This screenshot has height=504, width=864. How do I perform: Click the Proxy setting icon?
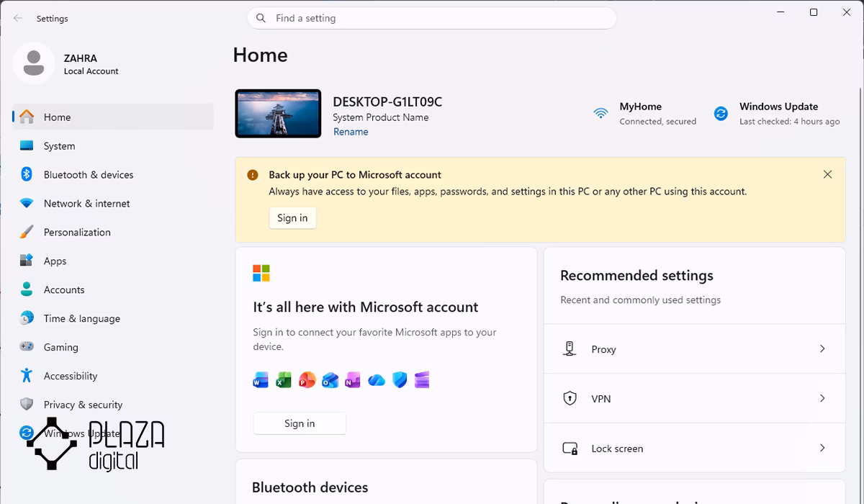coord(570,349)
